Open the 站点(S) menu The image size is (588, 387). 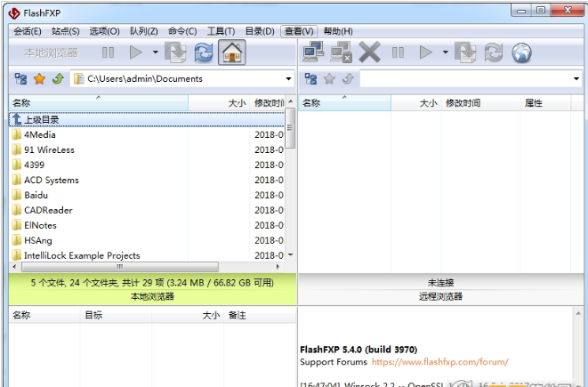[66, 31]
